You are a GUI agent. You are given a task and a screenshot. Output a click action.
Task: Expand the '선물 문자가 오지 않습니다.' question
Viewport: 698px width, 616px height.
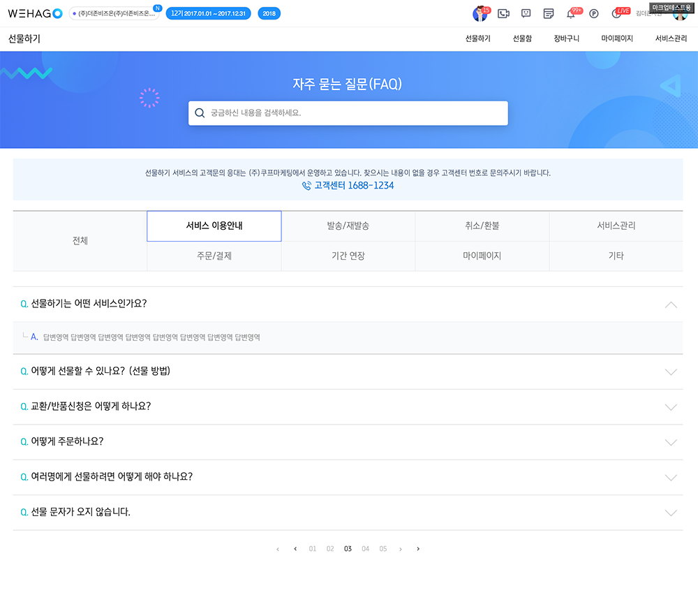[x=671, y=513]
